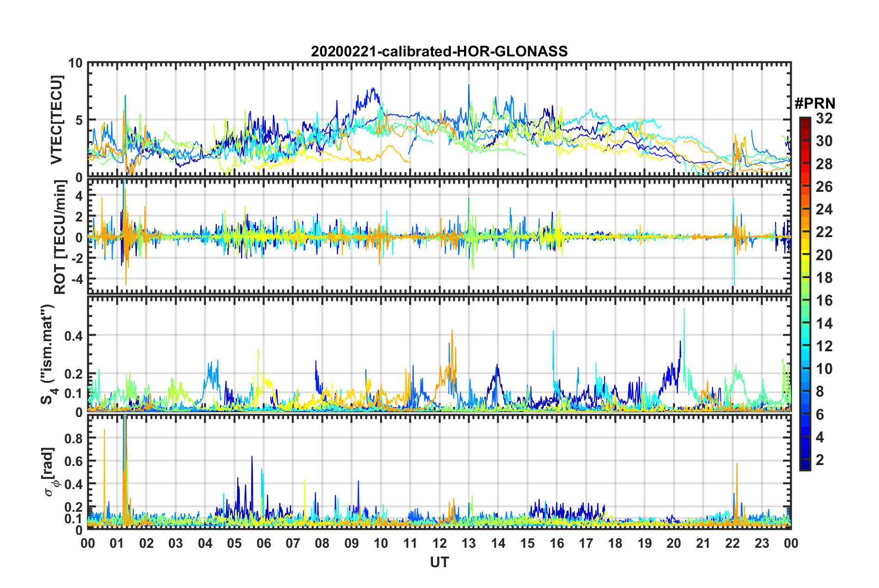879x588 pixels.
Task: Click ROT axis tick label -4
Action: pyautogui.click(x=78, y=279)
